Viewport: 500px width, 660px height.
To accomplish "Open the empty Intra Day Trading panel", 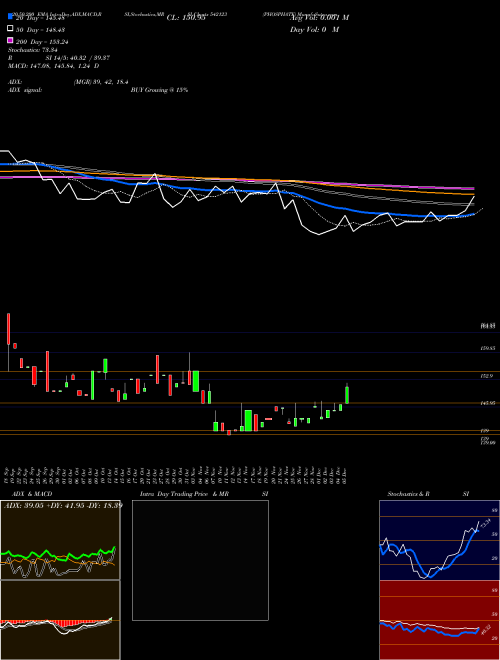I will click(x=200, y=560).
